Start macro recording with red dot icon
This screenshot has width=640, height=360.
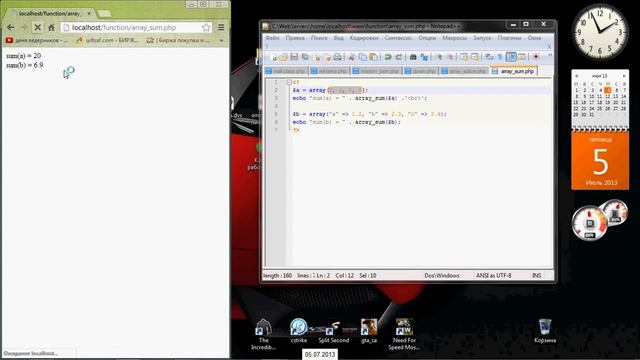point(536,57)
